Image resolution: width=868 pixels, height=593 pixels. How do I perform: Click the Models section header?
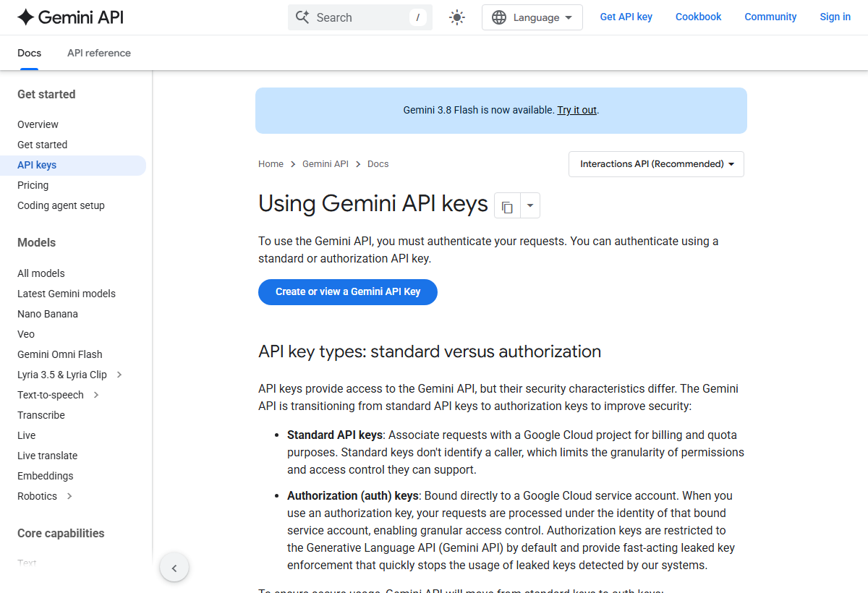pyautogui.click(x=36, y=242)
